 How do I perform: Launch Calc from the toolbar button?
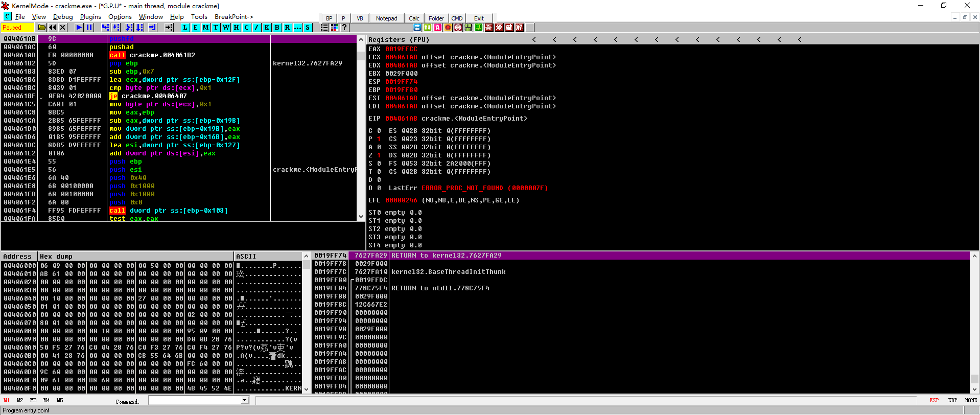point(414,18)
